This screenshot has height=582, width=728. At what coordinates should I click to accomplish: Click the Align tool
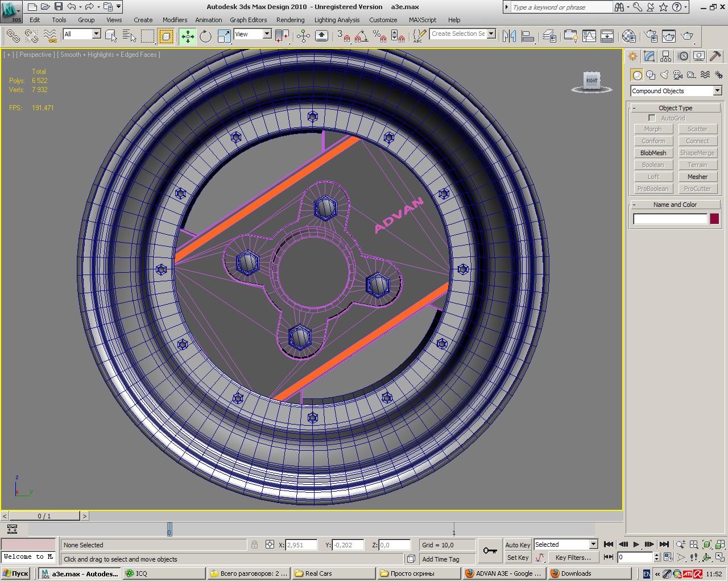tap(528, 36)
